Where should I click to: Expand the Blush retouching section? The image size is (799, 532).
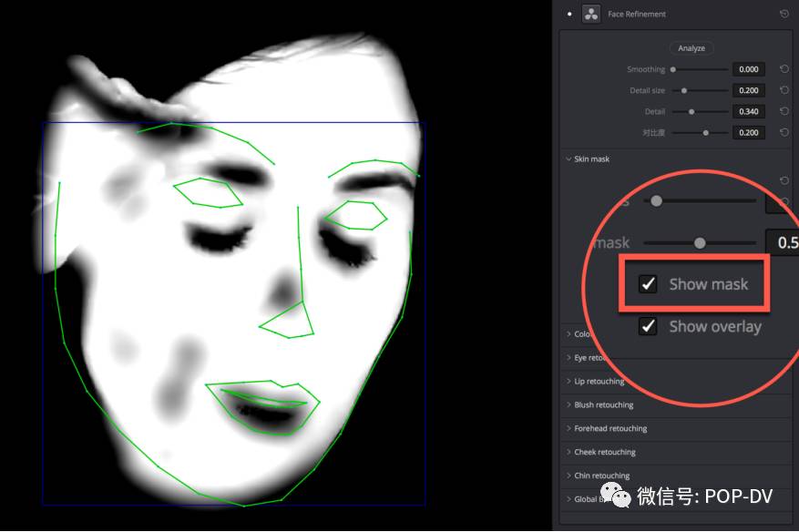(603, 405)
